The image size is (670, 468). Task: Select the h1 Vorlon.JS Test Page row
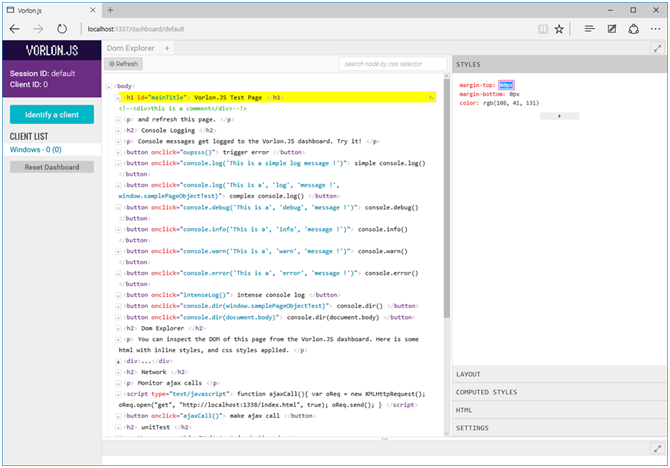coord(277,97)
